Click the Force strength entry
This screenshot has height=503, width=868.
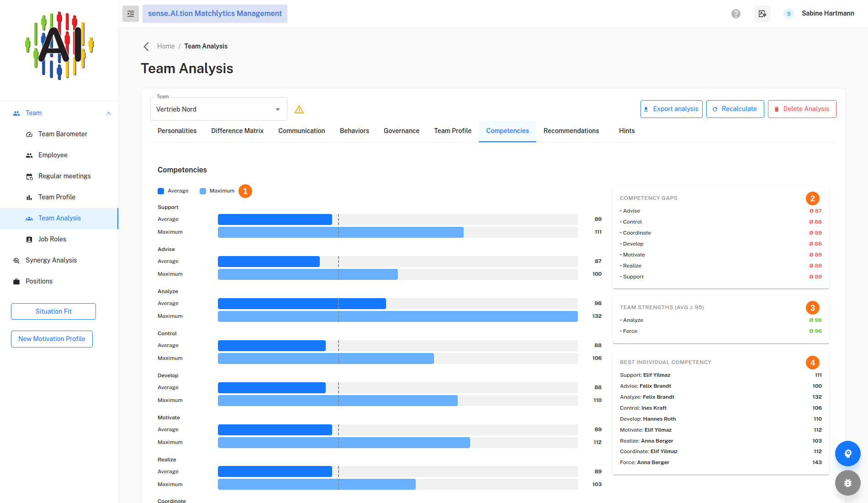pos(721,332)
